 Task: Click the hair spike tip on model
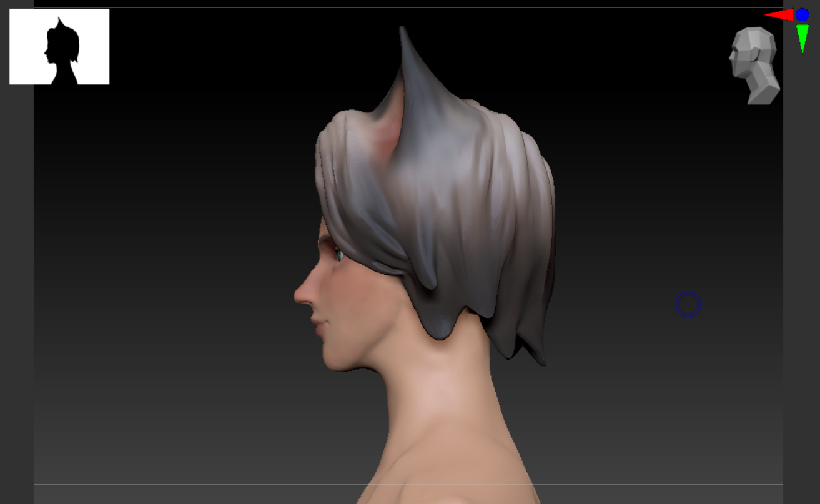click(402, 31)
